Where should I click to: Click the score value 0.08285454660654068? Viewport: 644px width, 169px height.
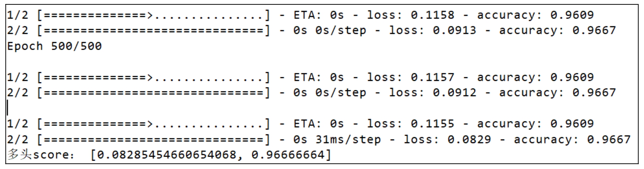(x=167, y=155)
